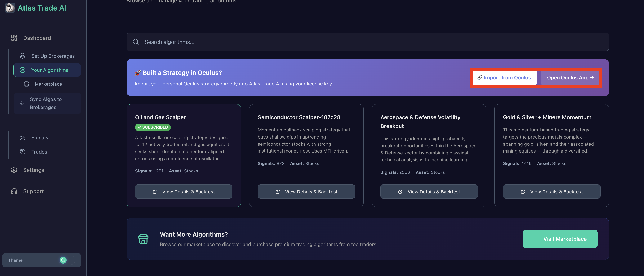644x276 pixels.
Task: Click the Search algorithms input field
Action: click(368, 42)
